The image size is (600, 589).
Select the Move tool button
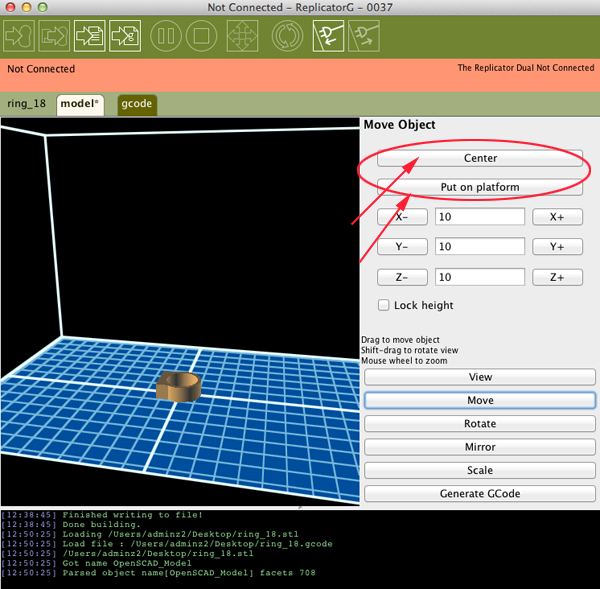pyautogui.click(x=480, y=400)
